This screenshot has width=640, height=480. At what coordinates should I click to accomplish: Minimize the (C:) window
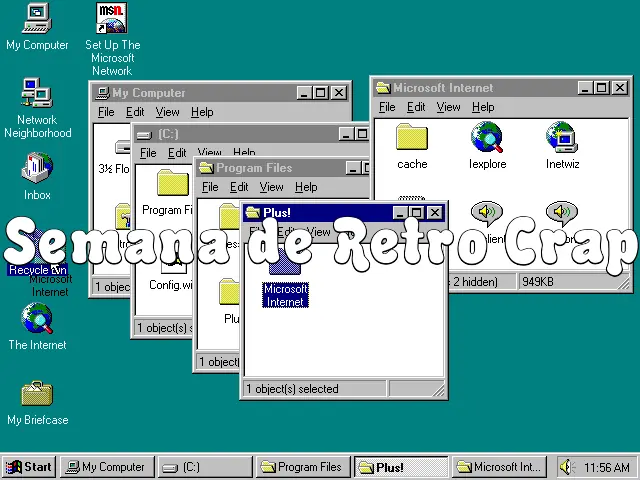click(346, 134)
